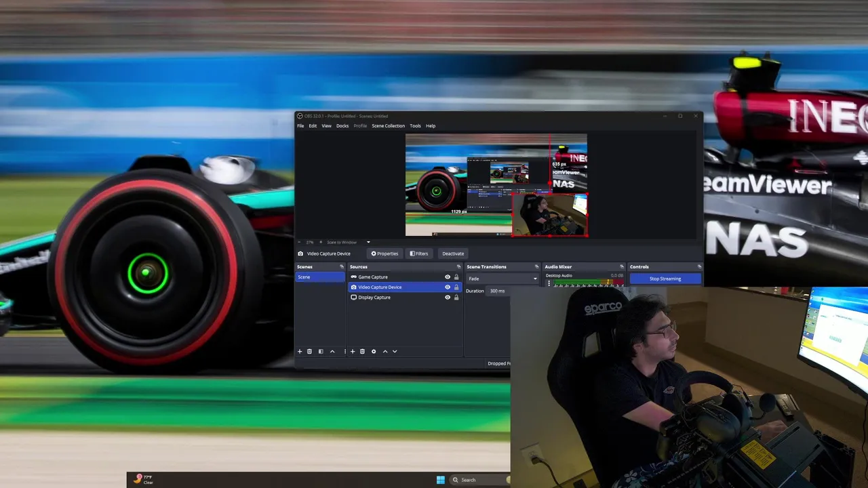The image size is (868, 488).
Task: Pop out the Scene Transitions dock
Action: click(x=537, y=266)
